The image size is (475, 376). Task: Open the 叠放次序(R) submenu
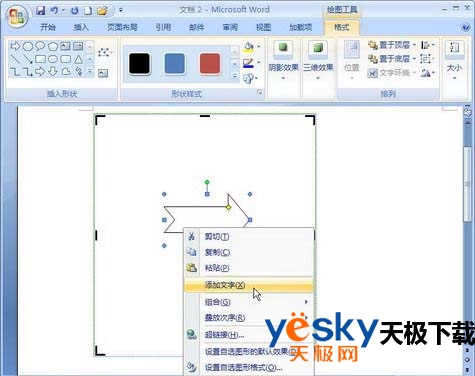(249, 318)
